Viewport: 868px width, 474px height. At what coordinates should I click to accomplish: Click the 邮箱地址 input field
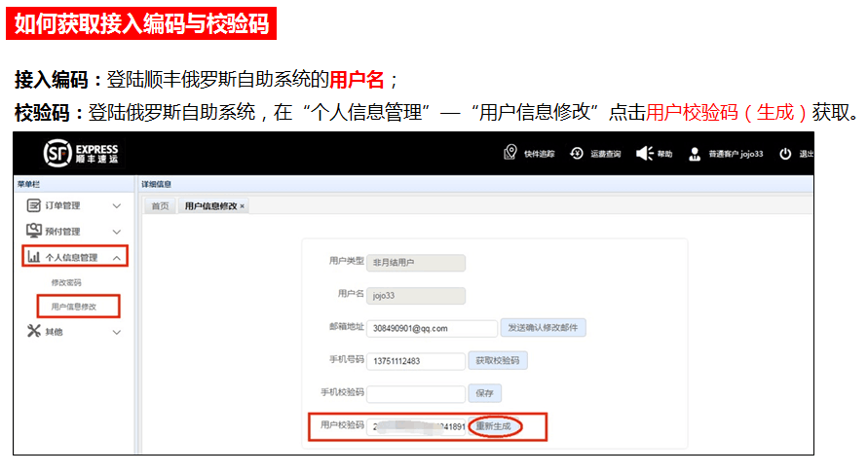point(432,328)
